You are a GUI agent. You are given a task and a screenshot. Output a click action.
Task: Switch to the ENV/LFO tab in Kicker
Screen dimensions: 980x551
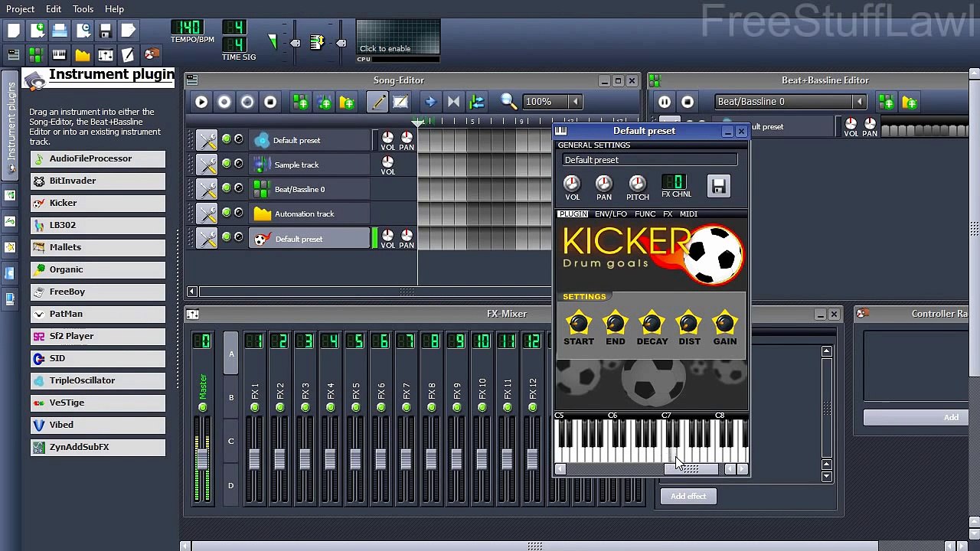pos(611,214)
